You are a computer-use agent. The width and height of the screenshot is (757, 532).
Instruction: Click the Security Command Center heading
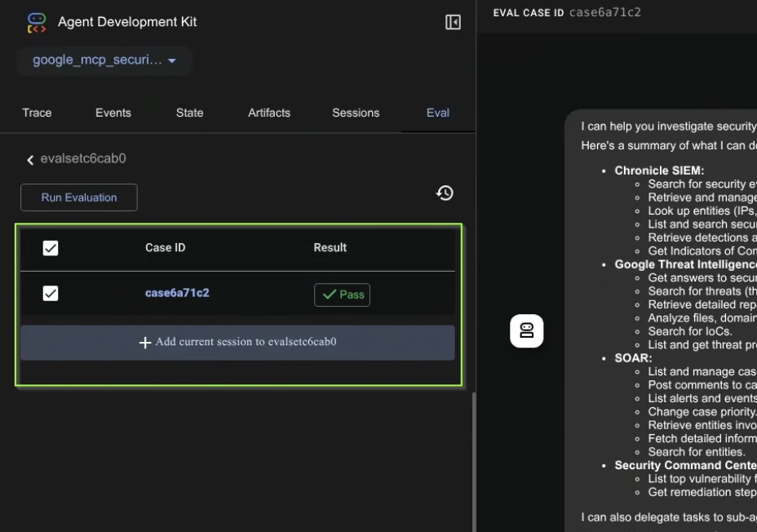tap(685, 465)
